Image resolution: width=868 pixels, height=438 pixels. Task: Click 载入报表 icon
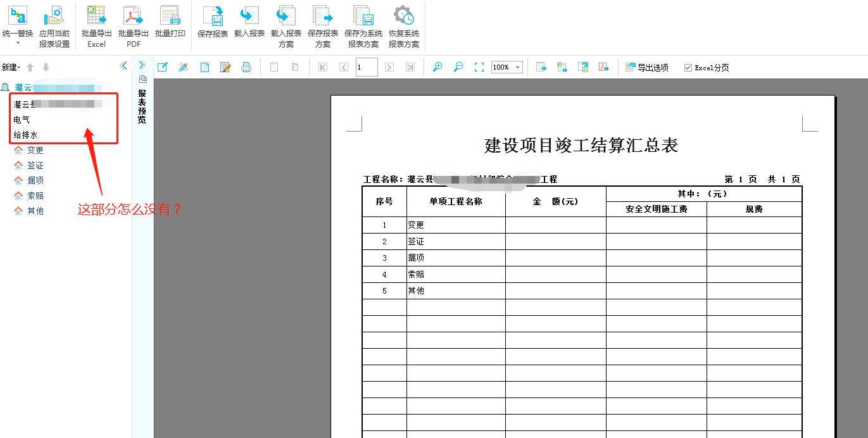[249, 21]
